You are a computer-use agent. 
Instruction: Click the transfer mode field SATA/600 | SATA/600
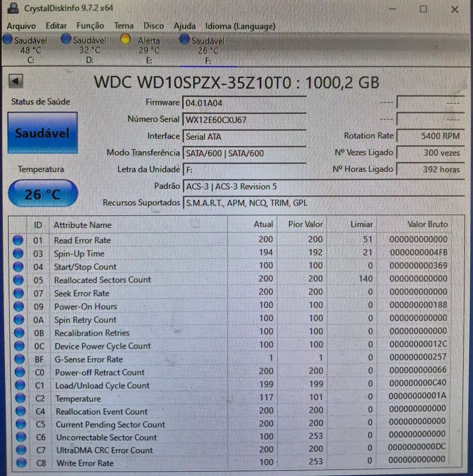coord(244,153)
